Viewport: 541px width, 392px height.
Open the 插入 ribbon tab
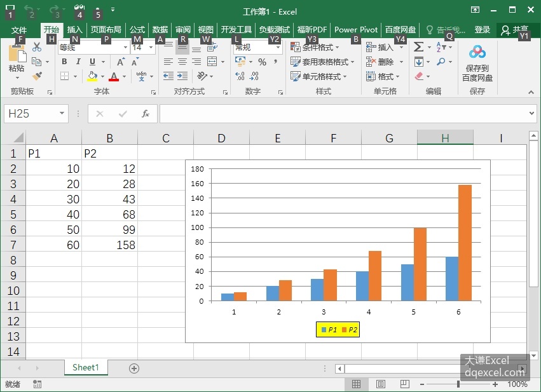(75, 30)
